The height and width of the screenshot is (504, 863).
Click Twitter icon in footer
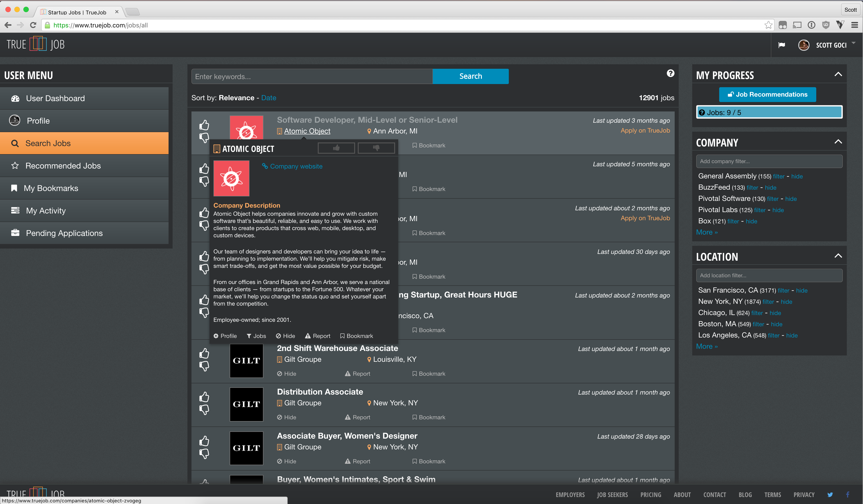pyautogui.click(x=830, y=494)
